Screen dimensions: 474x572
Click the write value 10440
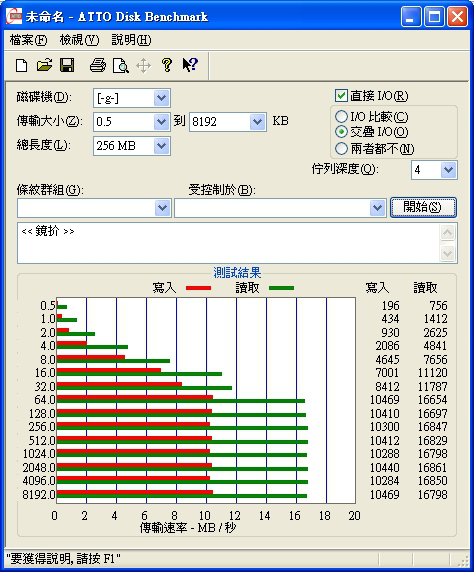point(385,467)
